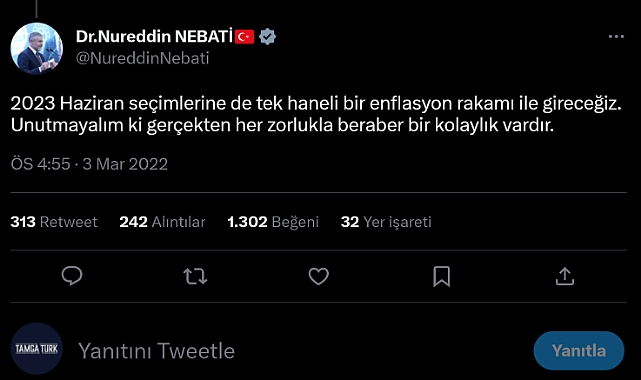Click the Tamga Türk account avatar

coord(36,349)
